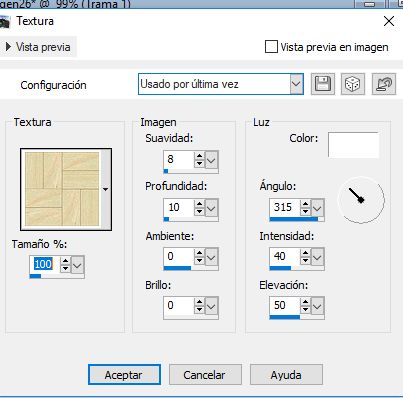Increase the Profundidad value with up arrow
Image resolution: width=403 pixels, height=398 pixels.
pyautogui.click(x=199, y=204)
